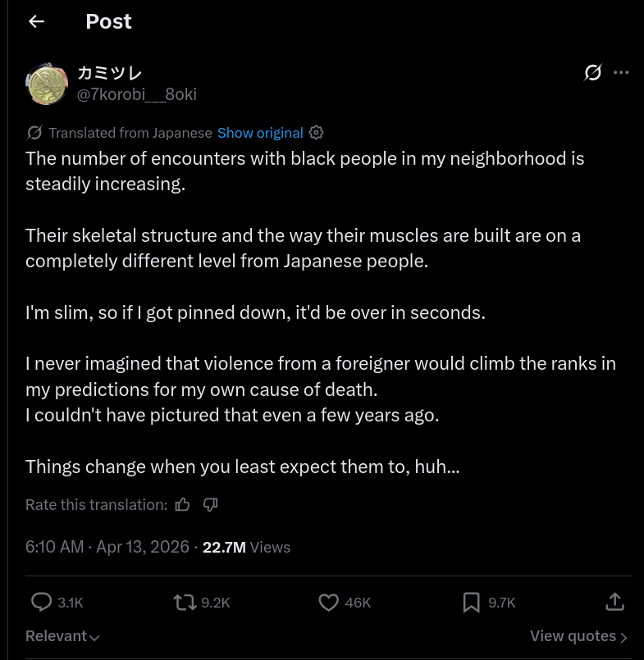Open the three-dot more options menu
This screenshot has width=644, height=660.
pos(621,73)
